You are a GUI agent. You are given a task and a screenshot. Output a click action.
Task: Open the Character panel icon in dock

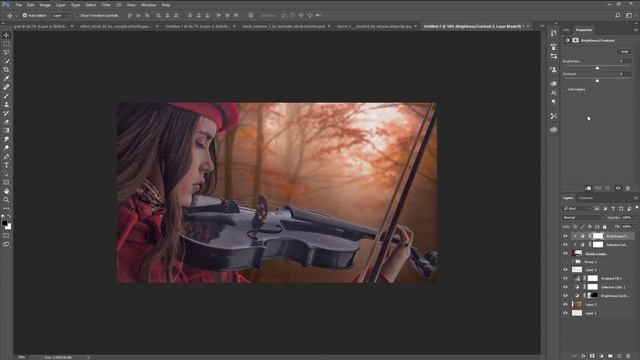pyautogui.click(x=553, y=93)
